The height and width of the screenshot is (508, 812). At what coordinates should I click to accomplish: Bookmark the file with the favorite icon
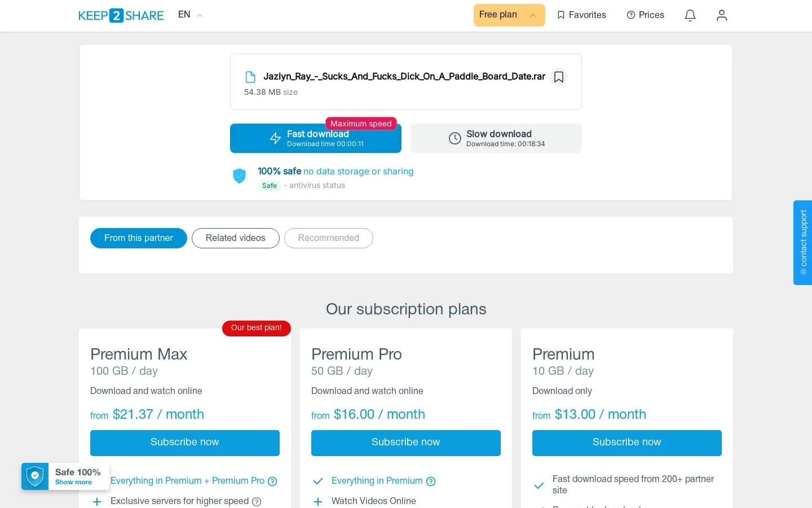click(x=559, y=77)
